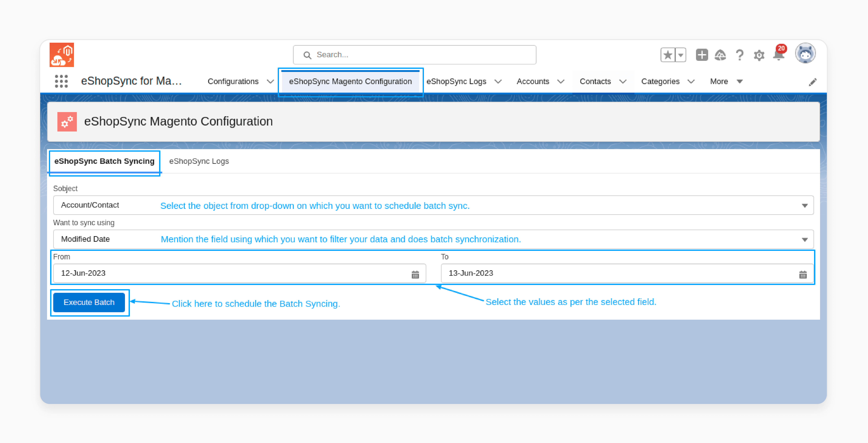Open the Configurations nav tab
Image resolution: width=868 pixels, height=443 pixels.
233,82
